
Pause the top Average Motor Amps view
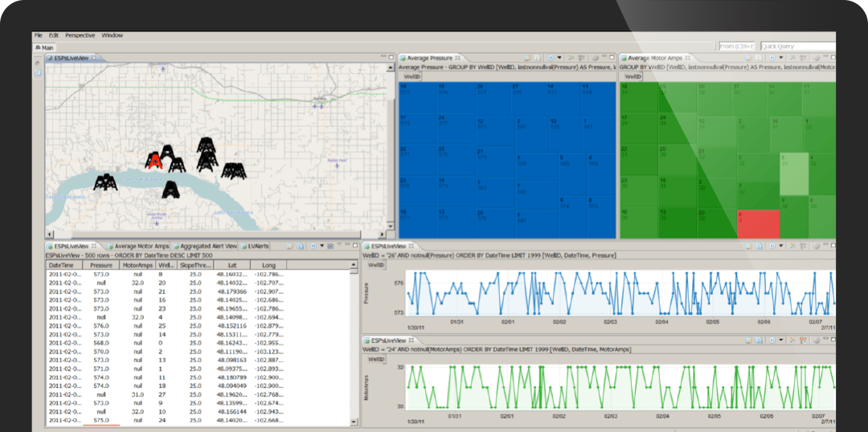(x=772, y=58)
